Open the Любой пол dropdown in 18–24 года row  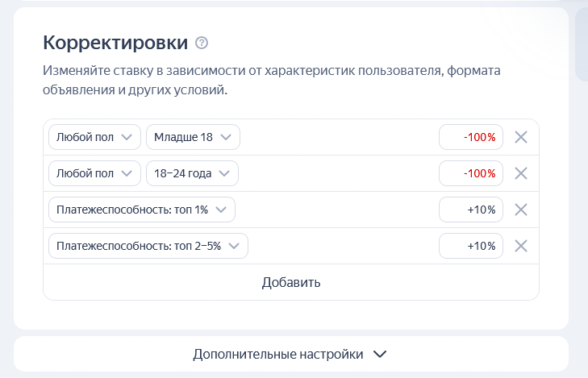coord(94,173)
